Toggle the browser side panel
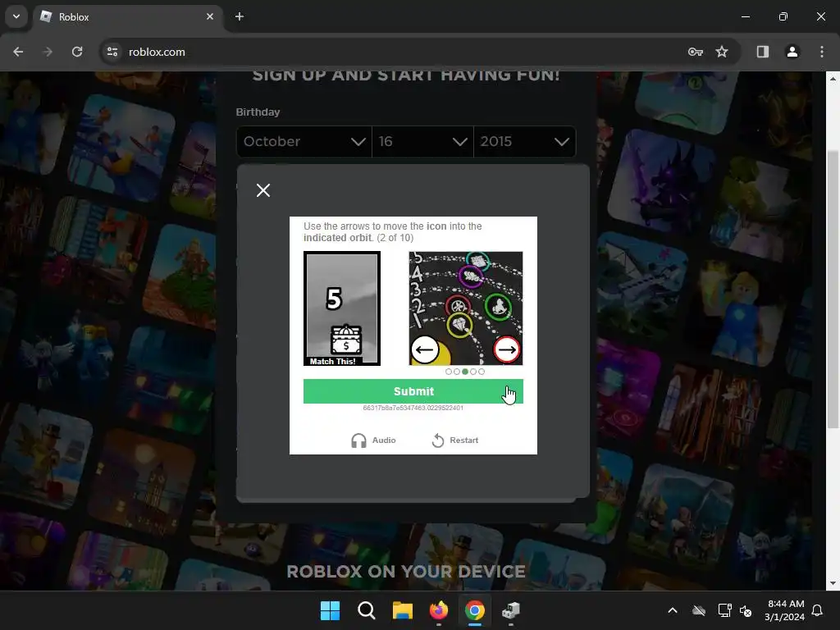 [762, 52]
